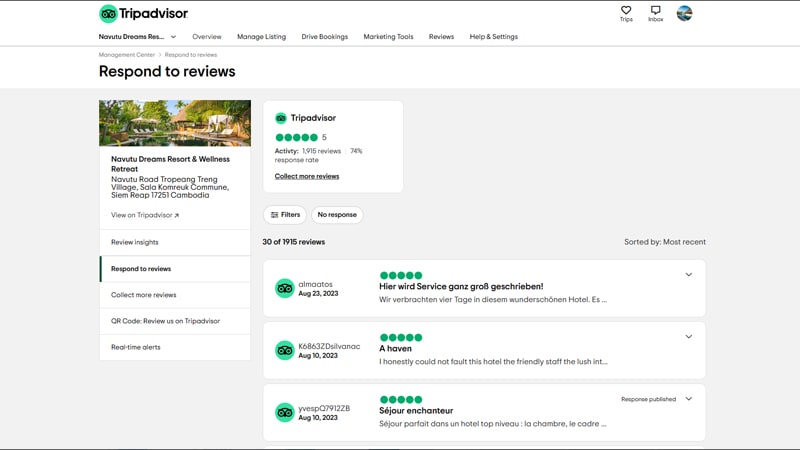Open Trips heart icon
This screenshot has width=800, height=450.
[626, 11]
